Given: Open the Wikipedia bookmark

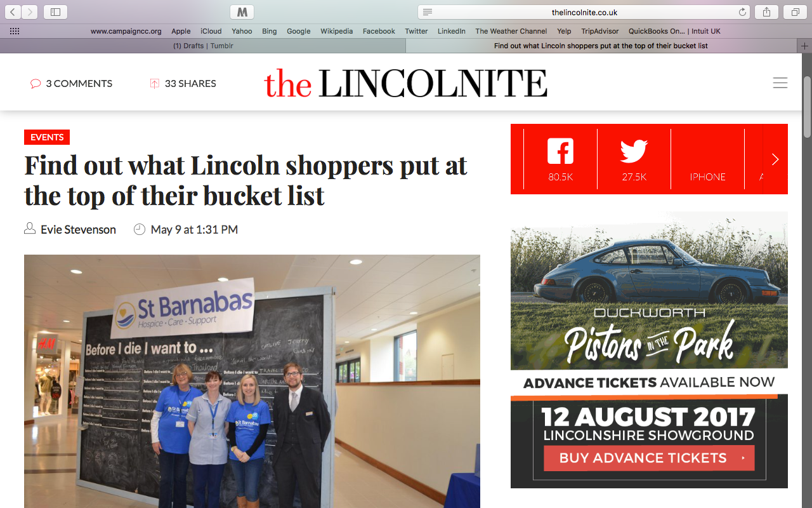Looking at the screenshot, I should [x=336, y=31].
